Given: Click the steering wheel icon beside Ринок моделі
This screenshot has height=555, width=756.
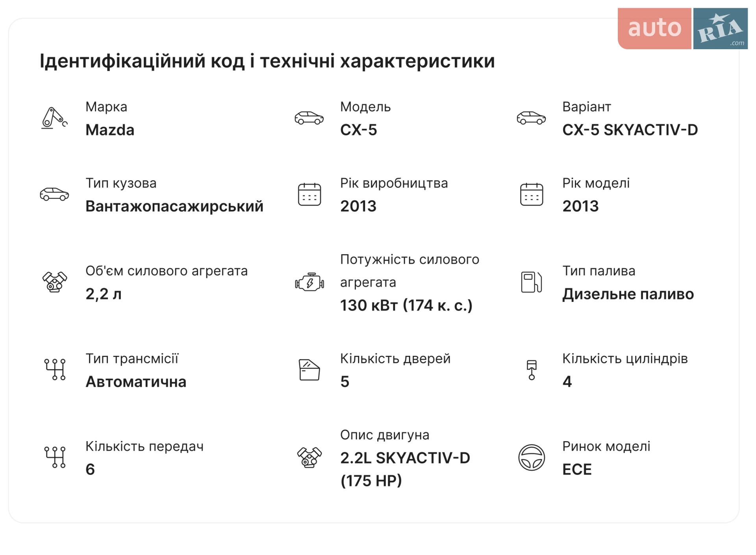Looking at the screenshot, I should (x=532, y=457).
